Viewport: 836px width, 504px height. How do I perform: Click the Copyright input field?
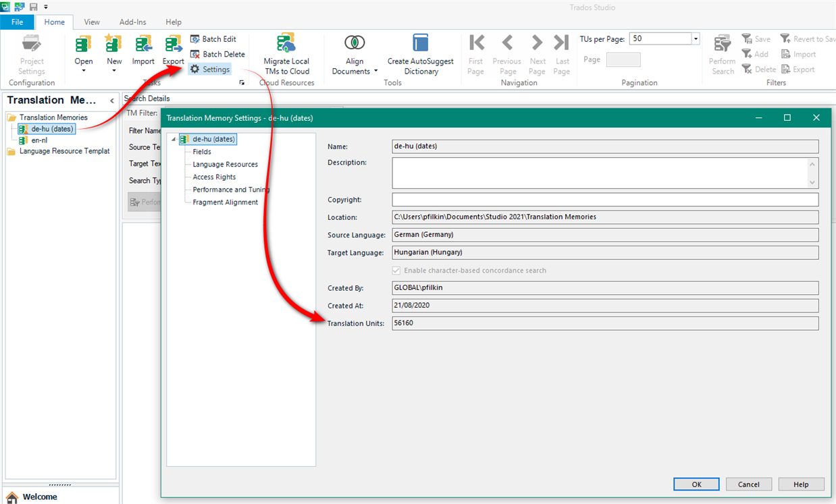(605, 200)
